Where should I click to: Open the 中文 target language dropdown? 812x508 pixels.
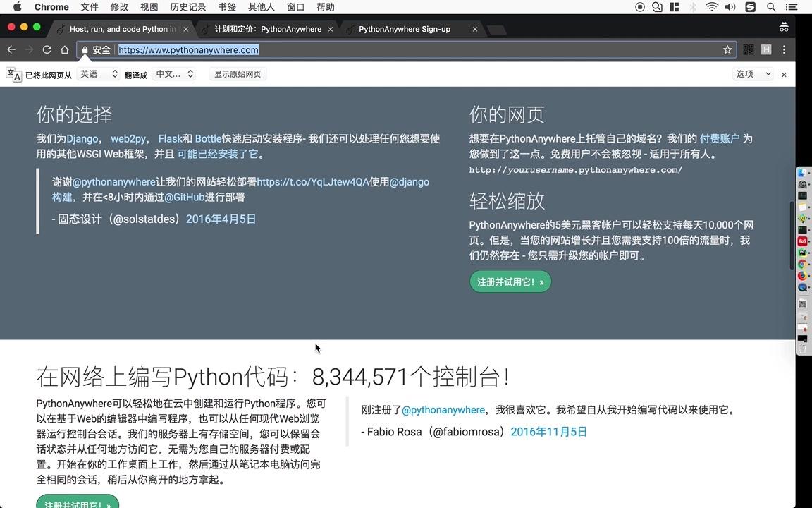coord(173,73)
